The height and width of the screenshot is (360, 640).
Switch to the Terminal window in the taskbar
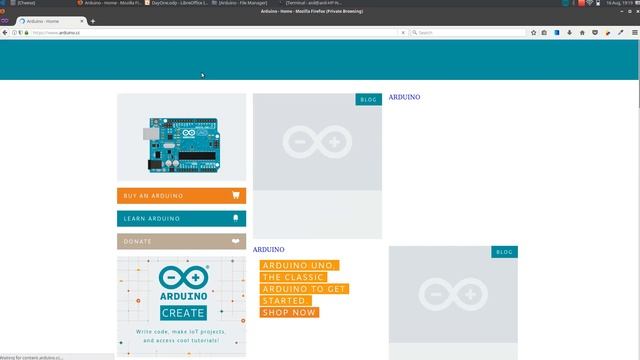point(310,3)
